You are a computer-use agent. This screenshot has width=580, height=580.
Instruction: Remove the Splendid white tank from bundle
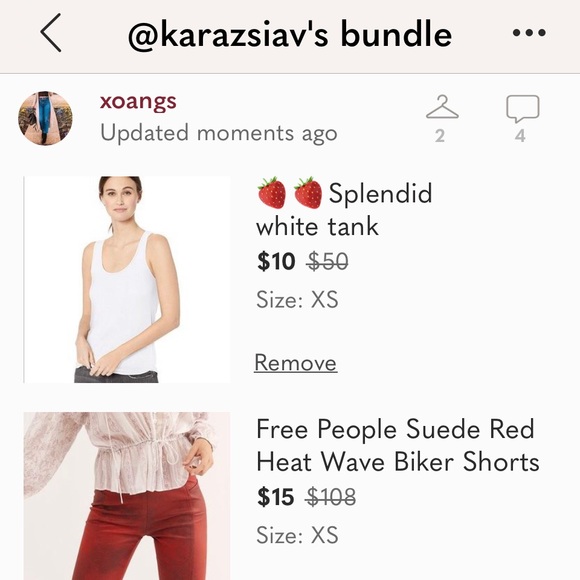coord(296,362)
